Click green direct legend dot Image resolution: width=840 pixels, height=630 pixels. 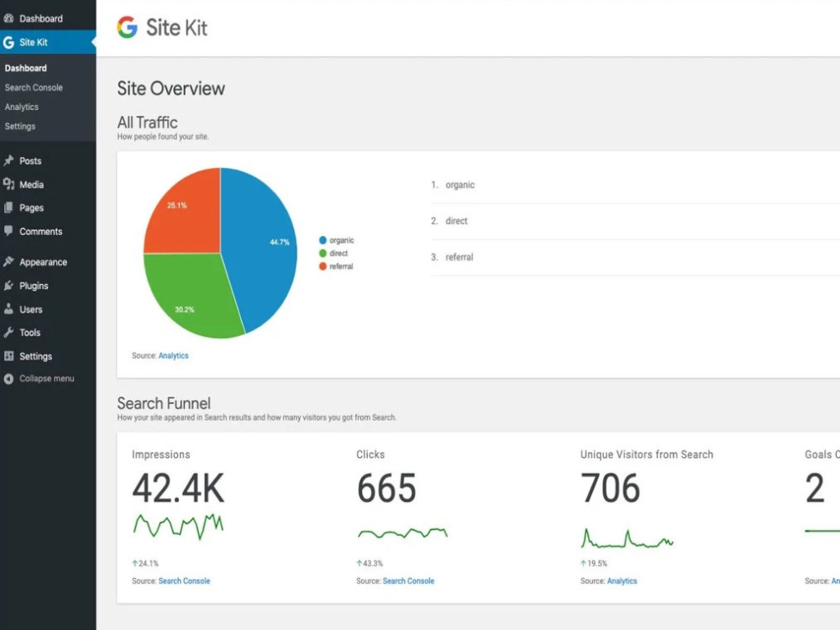[323, 253]
